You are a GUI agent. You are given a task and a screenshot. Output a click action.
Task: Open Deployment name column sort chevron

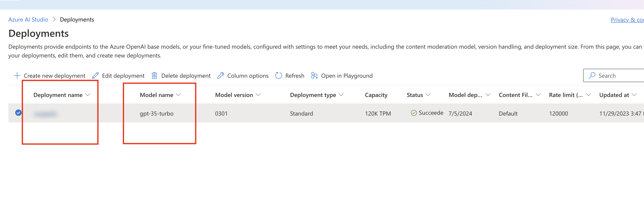[x=87, y=95]
